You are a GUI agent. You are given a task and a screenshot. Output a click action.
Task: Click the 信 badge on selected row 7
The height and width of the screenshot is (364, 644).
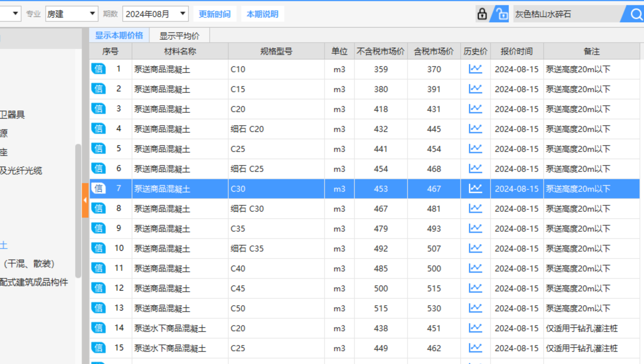pos(99,188)
